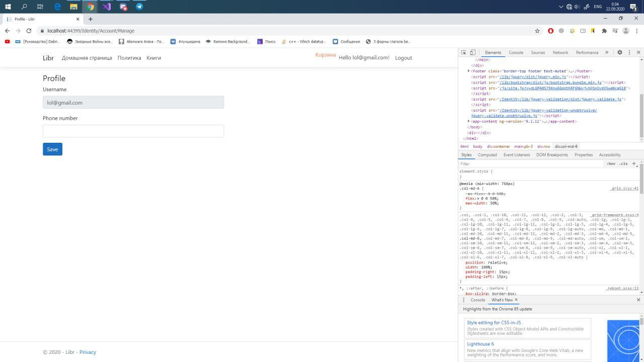Viewport: 644px width, 362px height.
Task: Bookmark this page with the star icon
Action: point(537,31)
